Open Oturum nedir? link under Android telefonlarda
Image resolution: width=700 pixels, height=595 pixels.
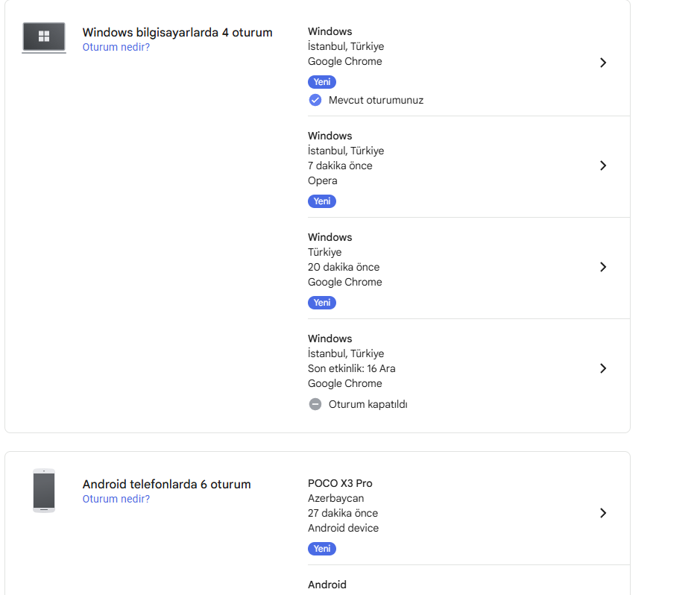(116, 499)
